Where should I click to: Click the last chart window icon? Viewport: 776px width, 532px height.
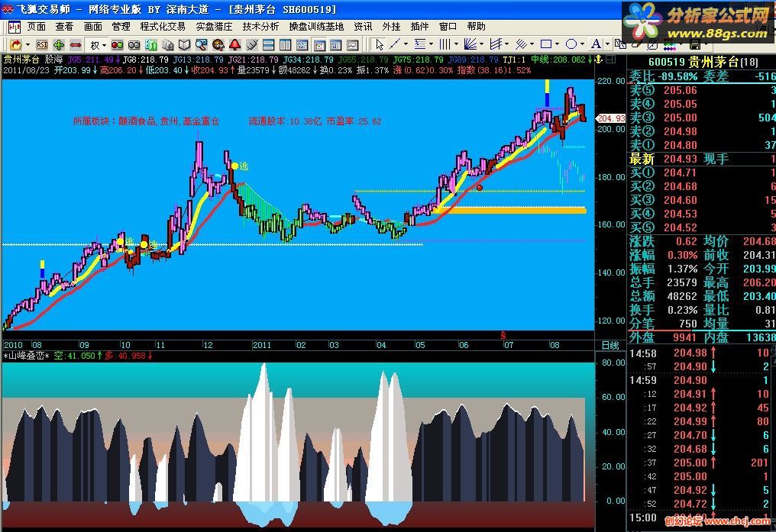click(x=352, y=45)
